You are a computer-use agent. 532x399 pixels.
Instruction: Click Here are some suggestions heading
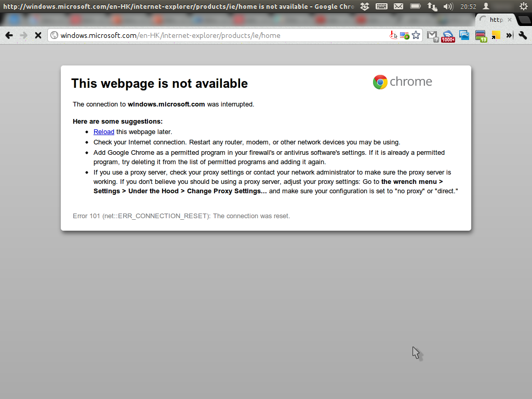pyautogui.click(x=117, y=122)
